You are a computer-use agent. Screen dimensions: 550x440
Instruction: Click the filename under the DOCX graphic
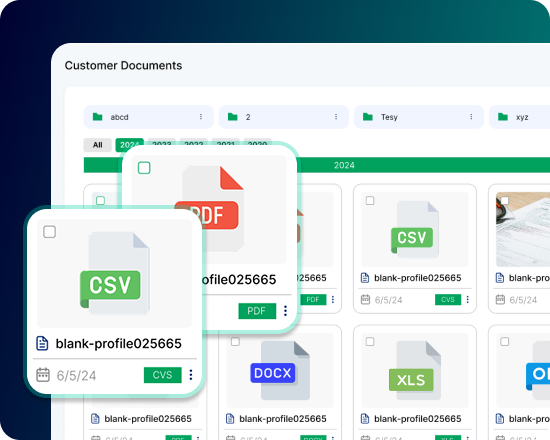point(283,419)
